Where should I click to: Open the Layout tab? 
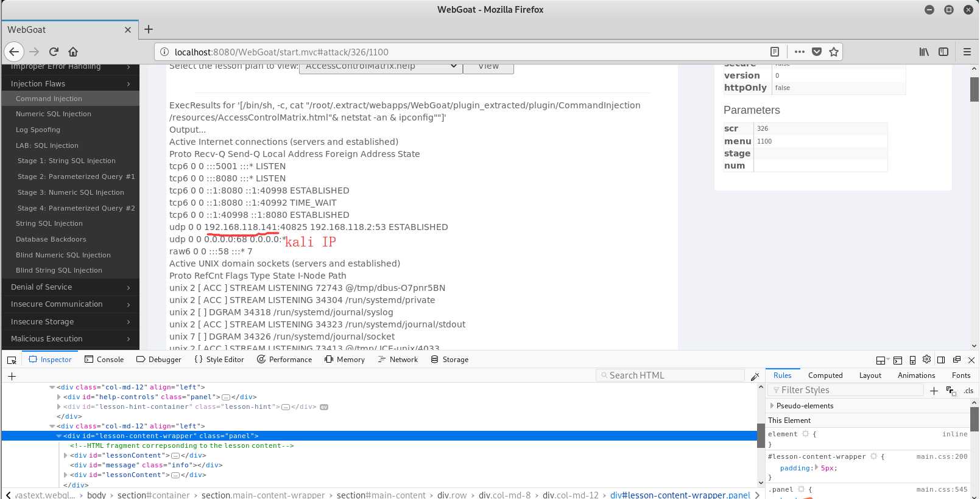coord(870,375)
